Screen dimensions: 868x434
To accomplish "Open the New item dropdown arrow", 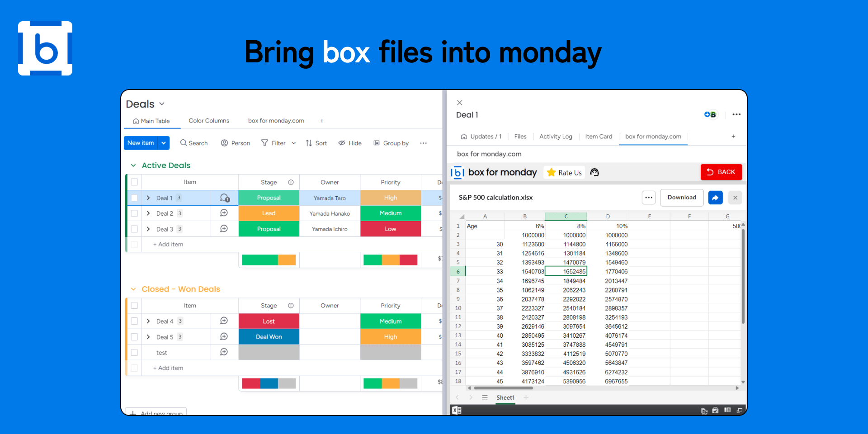I will pos(164,143).
